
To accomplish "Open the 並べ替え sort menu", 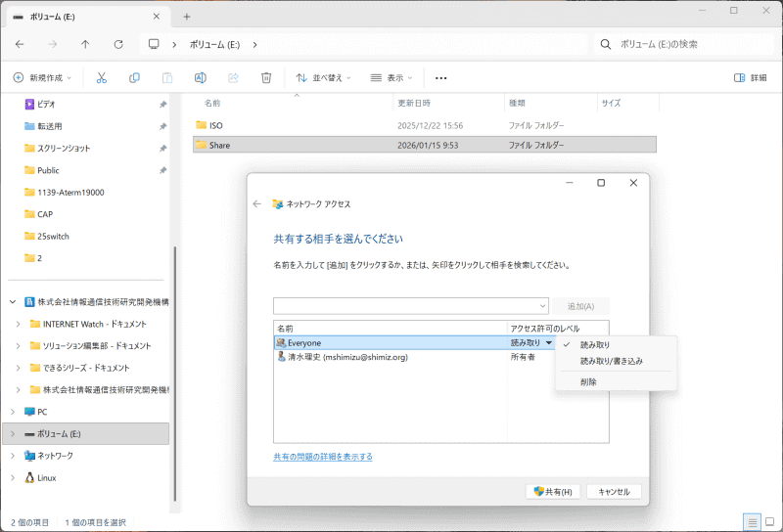I will point(323,78).
